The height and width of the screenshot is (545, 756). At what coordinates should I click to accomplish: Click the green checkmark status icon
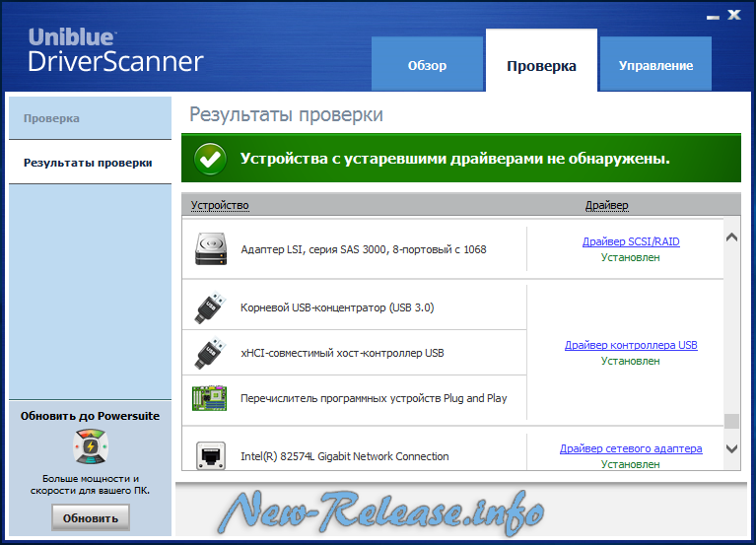click(x=210, y=159)
